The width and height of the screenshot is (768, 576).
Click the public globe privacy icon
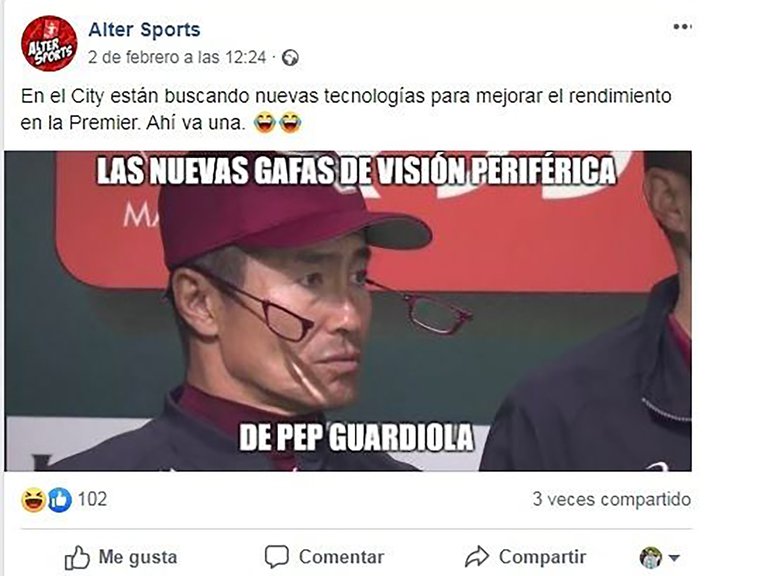[291, 58]
